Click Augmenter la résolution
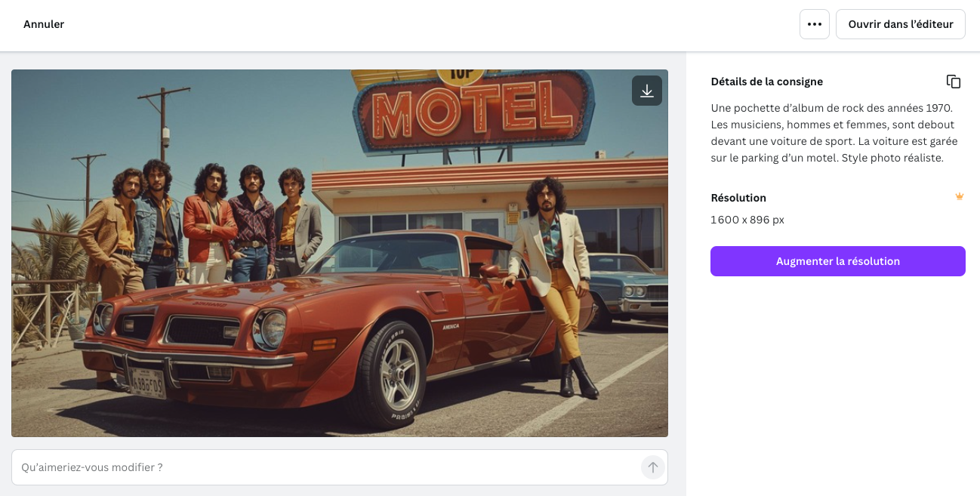This screenshot has width=980, height=496. click(x=837, y=261)
